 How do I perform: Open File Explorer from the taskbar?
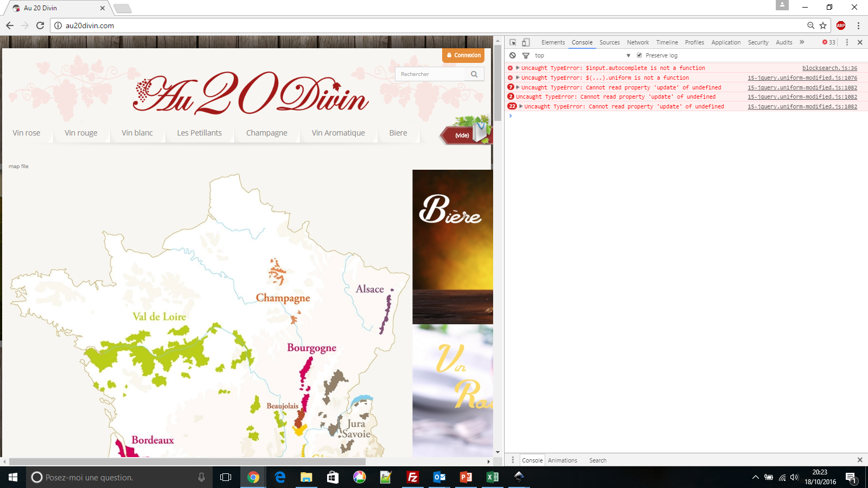(x=307, y=477)
